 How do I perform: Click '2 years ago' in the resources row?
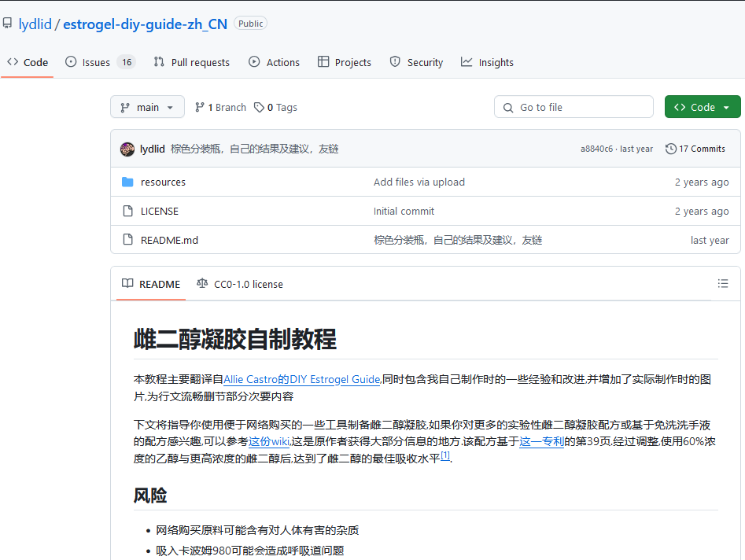click(702, 182)
